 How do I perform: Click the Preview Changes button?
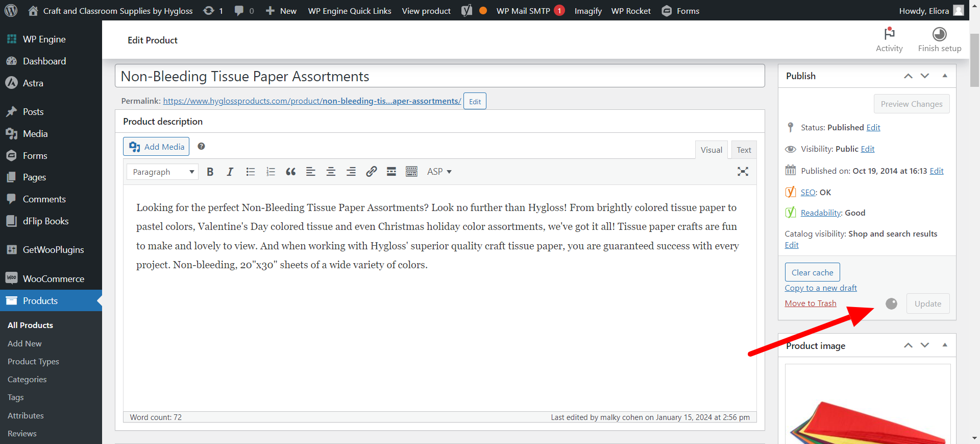pyautogui.click(x=912, y=104)
